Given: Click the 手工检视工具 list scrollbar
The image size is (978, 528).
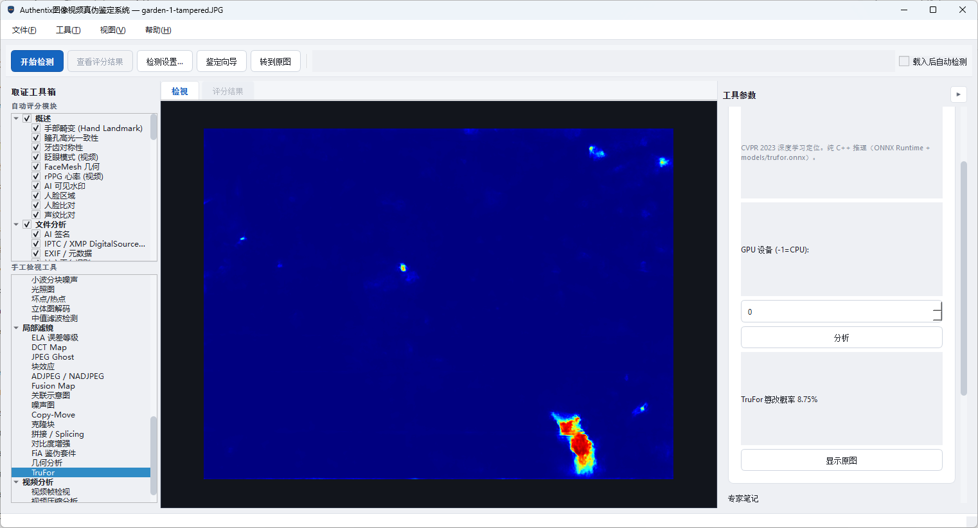Looking at the screenshot, I should [x=153, y=456].
